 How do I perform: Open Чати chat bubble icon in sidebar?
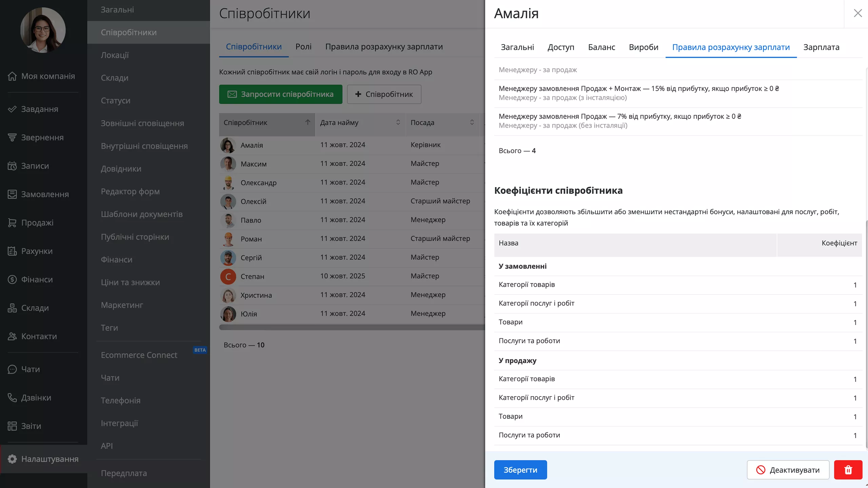12,369
